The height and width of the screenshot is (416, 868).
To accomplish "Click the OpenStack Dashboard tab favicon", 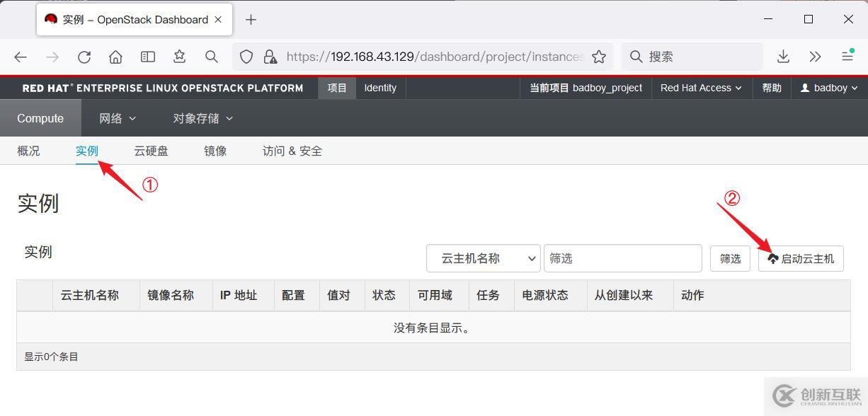I will pos(51,19).
